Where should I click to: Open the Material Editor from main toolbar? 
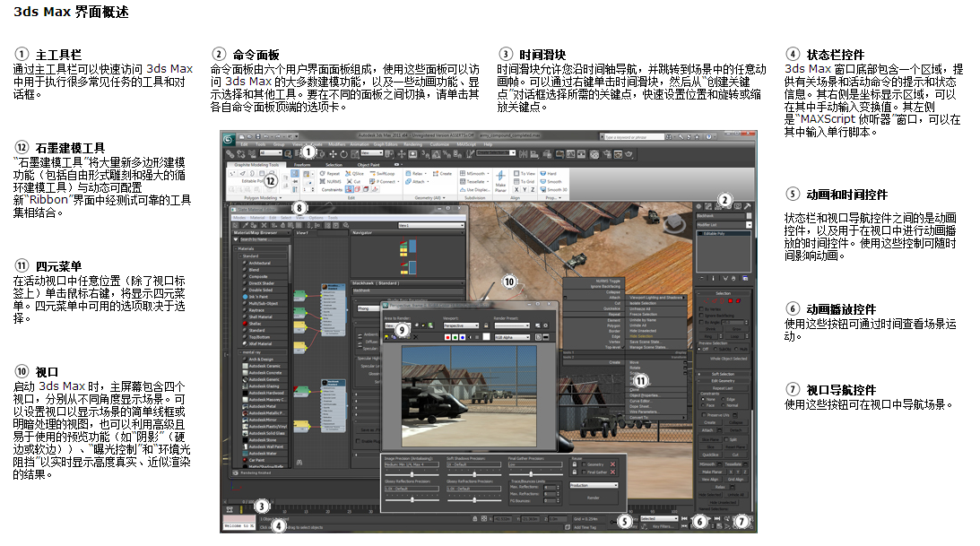point(594,153)
